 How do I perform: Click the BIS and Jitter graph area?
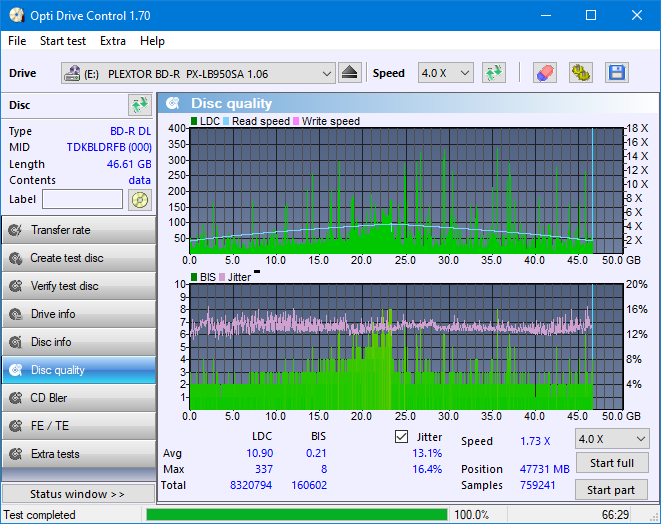coord(406,347)
